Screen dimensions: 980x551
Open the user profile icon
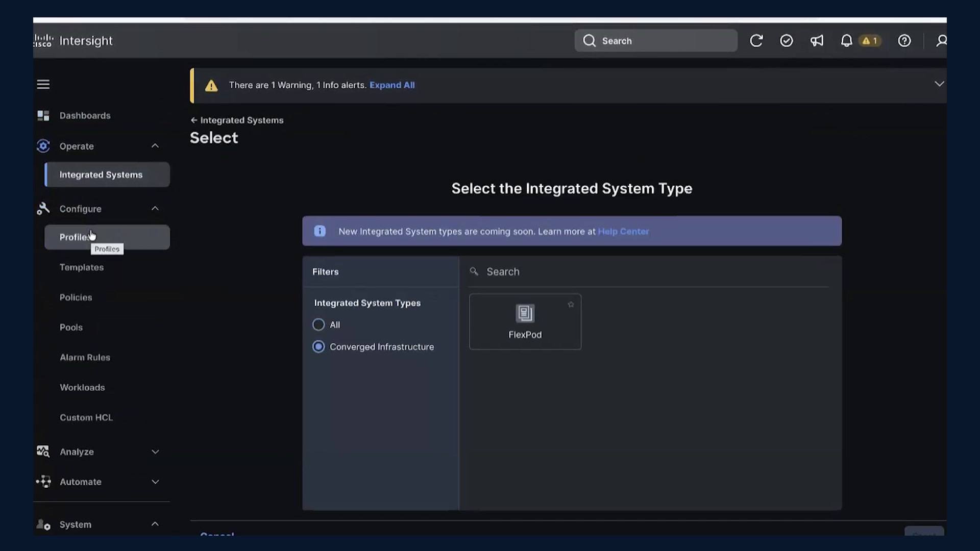point(941,41)
